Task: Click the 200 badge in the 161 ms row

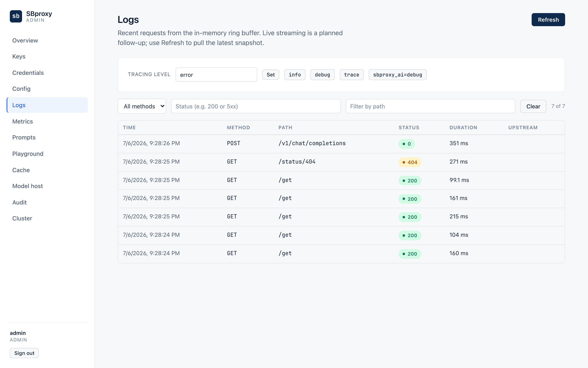Action: click(410, 199)
